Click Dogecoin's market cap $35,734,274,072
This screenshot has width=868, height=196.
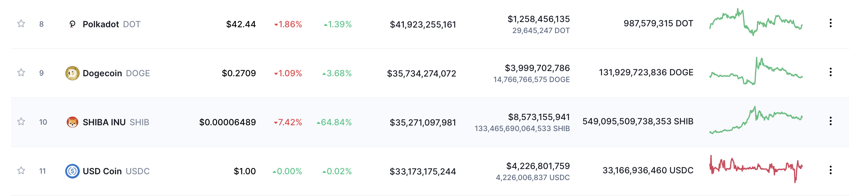421,73
